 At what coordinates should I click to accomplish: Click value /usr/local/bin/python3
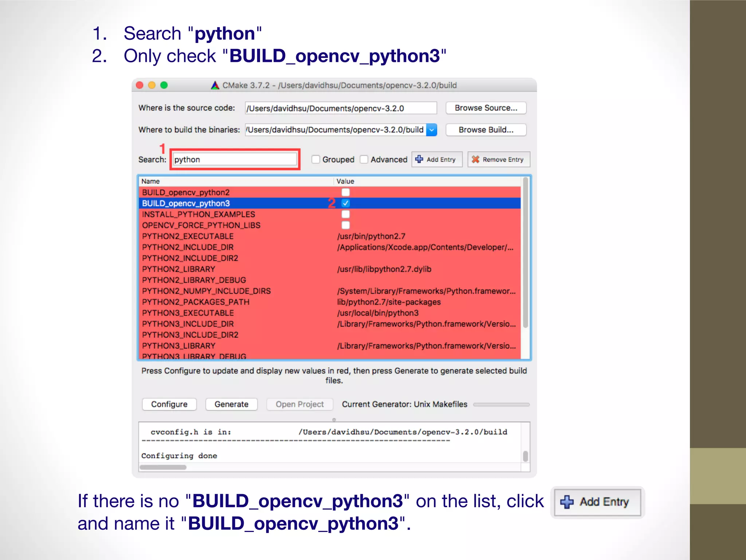[x=378, y=313]
